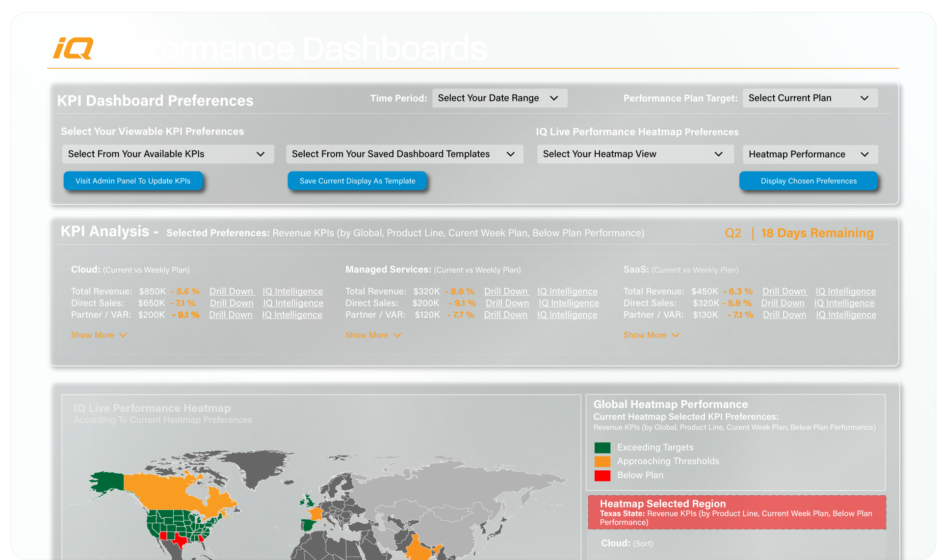This screenshot has width=942, height=560.
Task: Drill Down Managed Services Partner / VAR
Action: coord(505,315)
